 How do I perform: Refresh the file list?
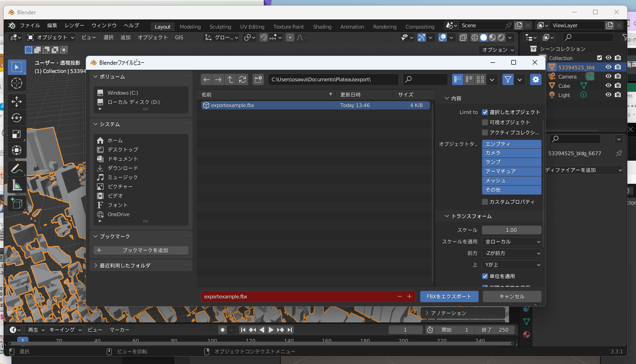(x=242, y=79)
